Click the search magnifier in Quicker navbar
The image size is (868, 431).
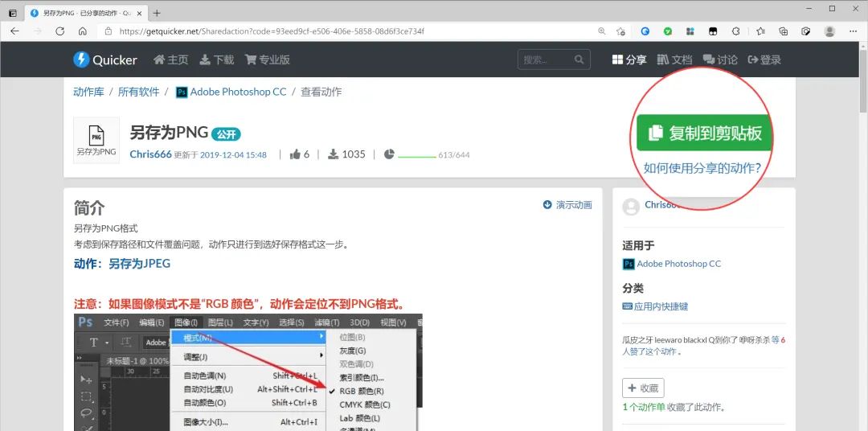(579, 60)
